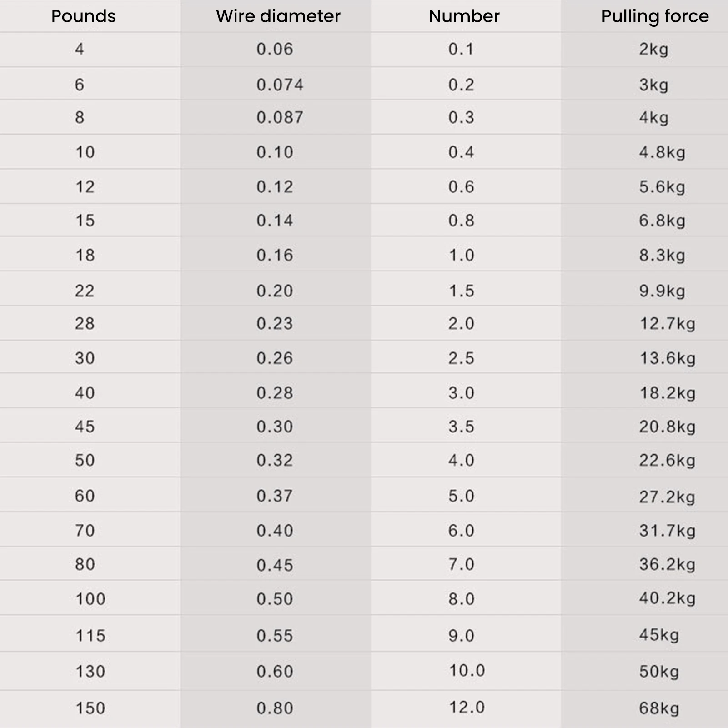Select the Pulling force column header
Viewport: 728px width, 728px height.
(654, 16)
